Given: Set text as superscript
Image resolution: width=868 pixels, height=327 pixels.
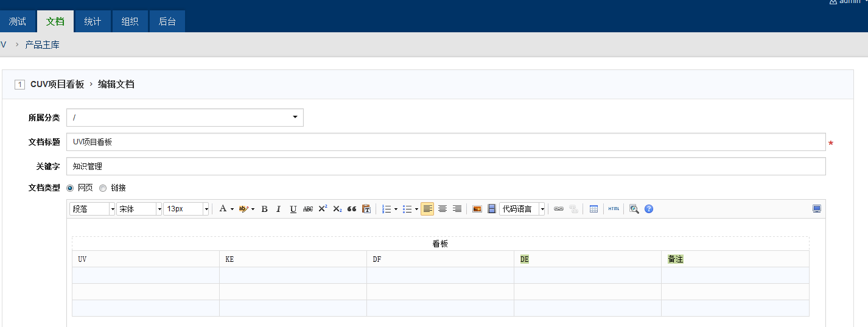Looking at the screenshot, I should [323, 209].
